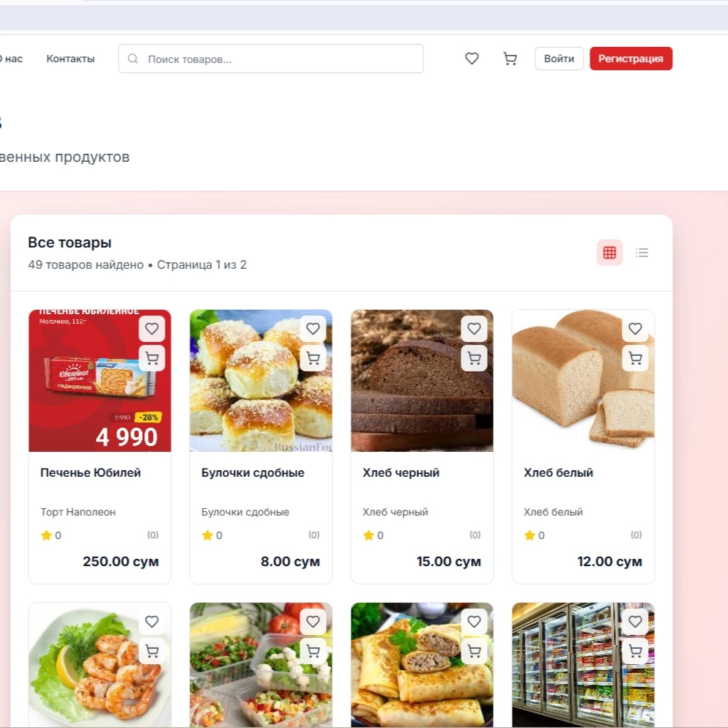Click the Войти button
Image resolution: width=728 pixels, height=728 pixels.
point(559,59)
